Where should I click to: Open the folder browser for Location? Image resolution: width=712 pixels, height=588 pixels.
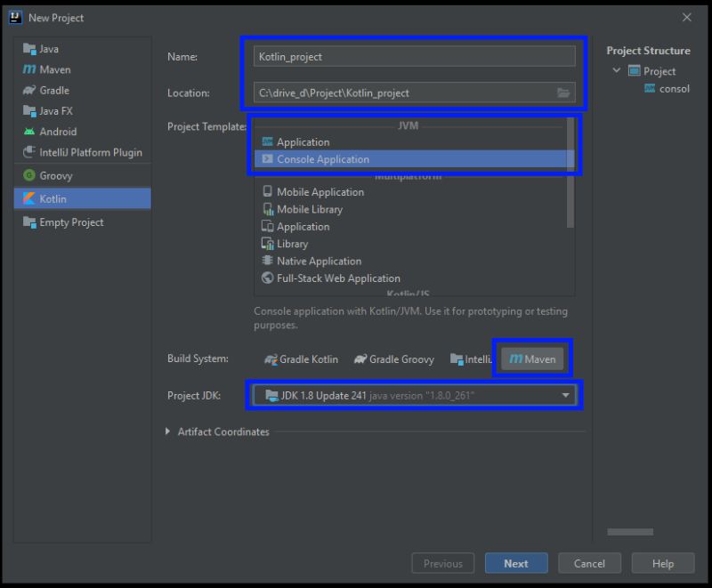[563, 93]
